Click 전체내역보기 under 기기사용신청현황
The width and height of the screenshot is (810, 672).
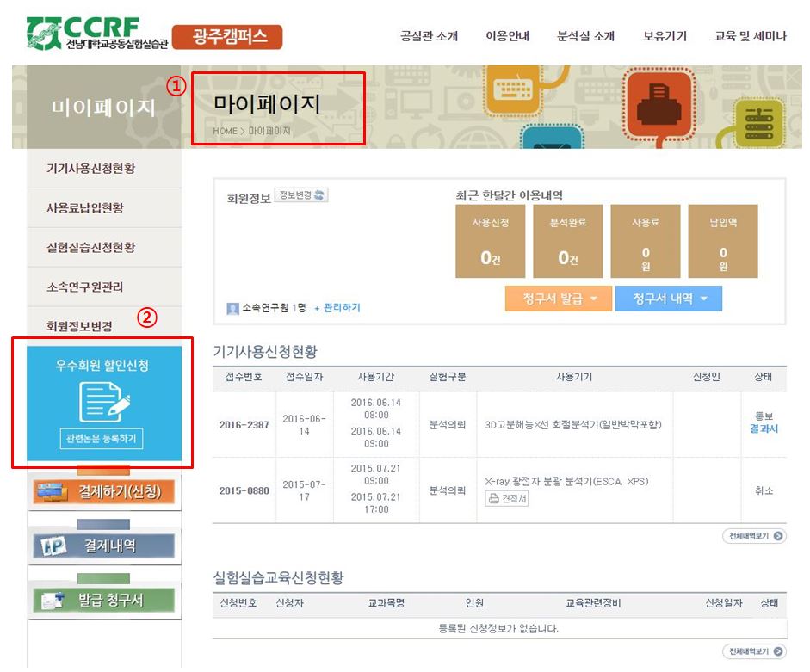point(754,536)
